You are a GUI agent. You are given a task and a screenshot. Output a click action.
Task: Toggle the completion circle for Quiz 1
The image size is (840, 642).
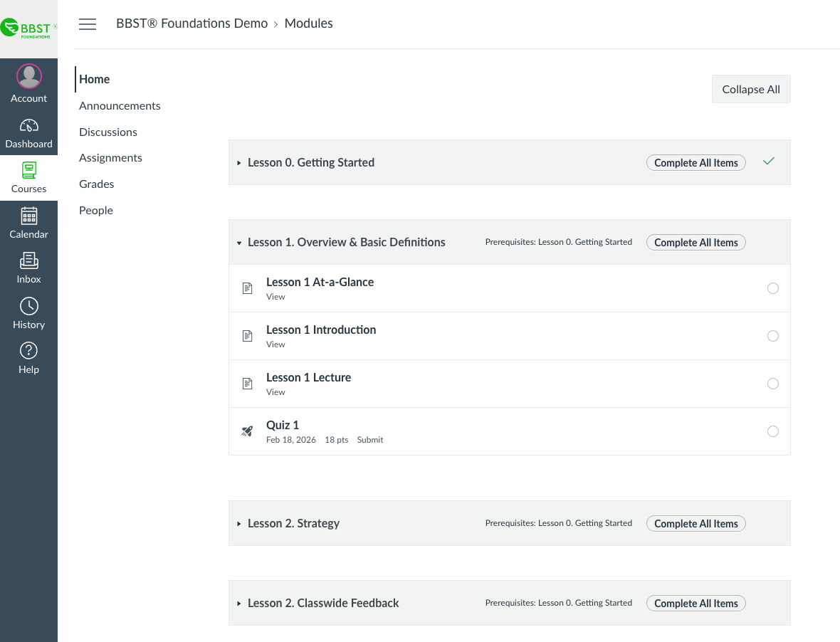coord(773,431)
